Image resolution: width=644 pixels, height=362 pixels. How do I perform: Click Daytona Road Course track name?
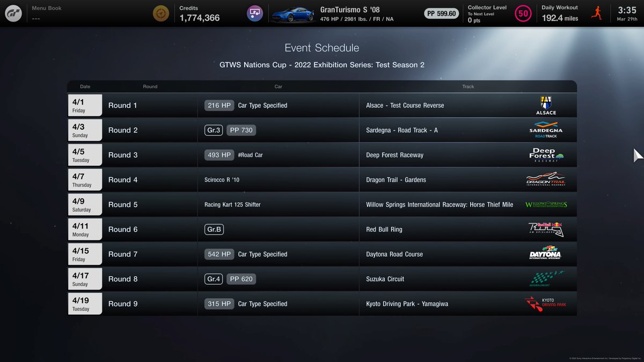[x=394, y=254]
